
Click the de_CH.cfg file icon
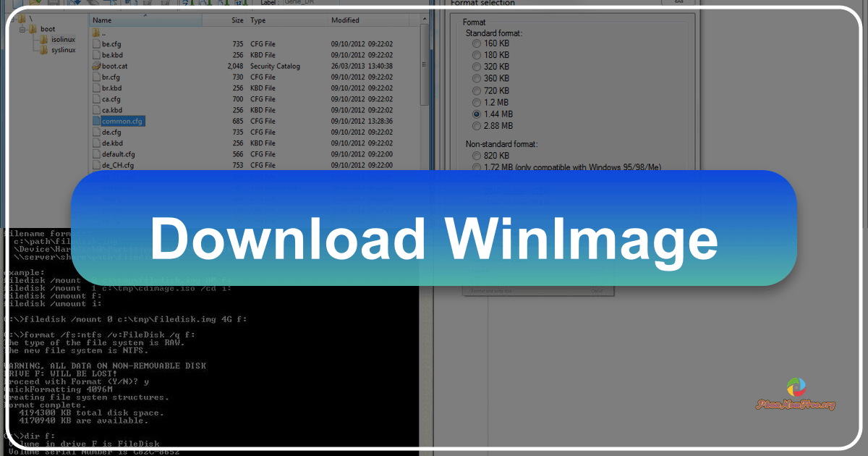pos(96,164)
